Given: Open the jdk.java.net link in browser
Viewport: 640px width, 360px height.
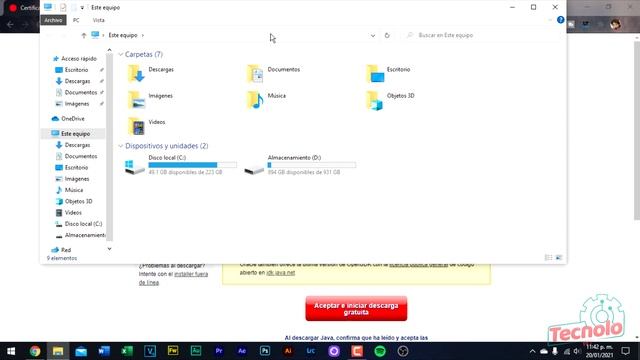Looking at the screenshot, I should pos(280,273).
